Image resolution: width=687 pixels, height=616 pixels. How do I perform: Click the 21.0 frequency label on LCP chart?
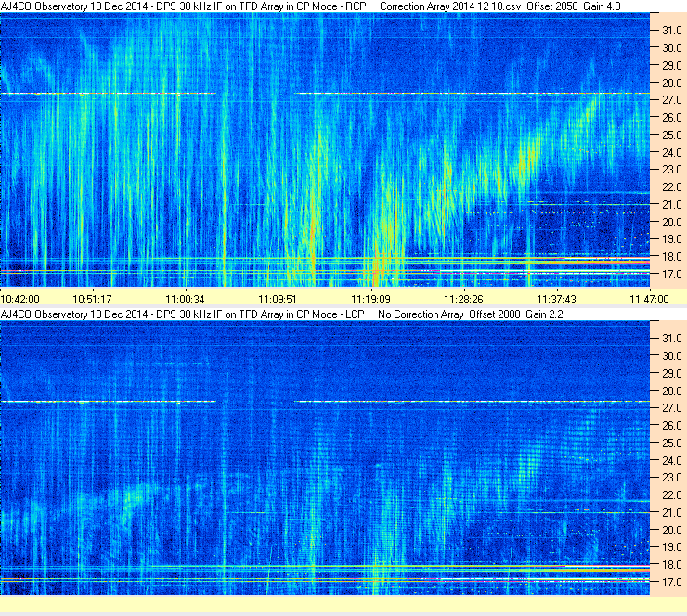pos(671,513)
